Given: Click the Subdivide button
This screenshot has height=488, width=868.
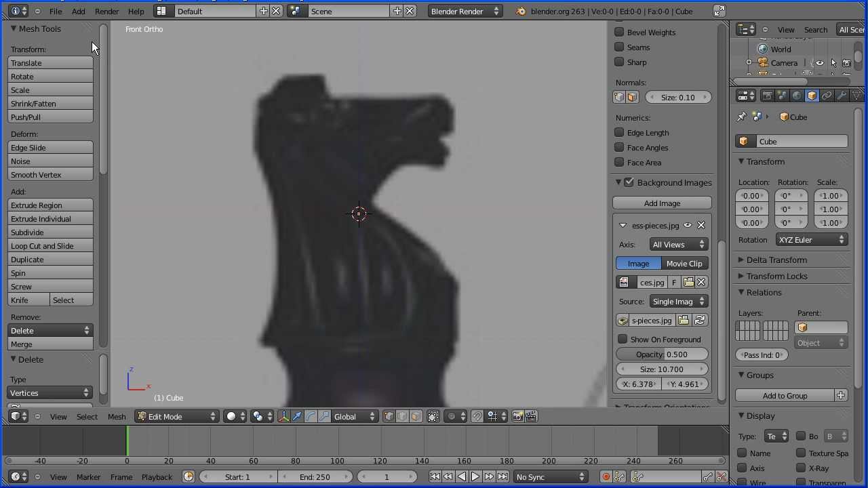Looking at the screenshot, I should click(50, 232).
